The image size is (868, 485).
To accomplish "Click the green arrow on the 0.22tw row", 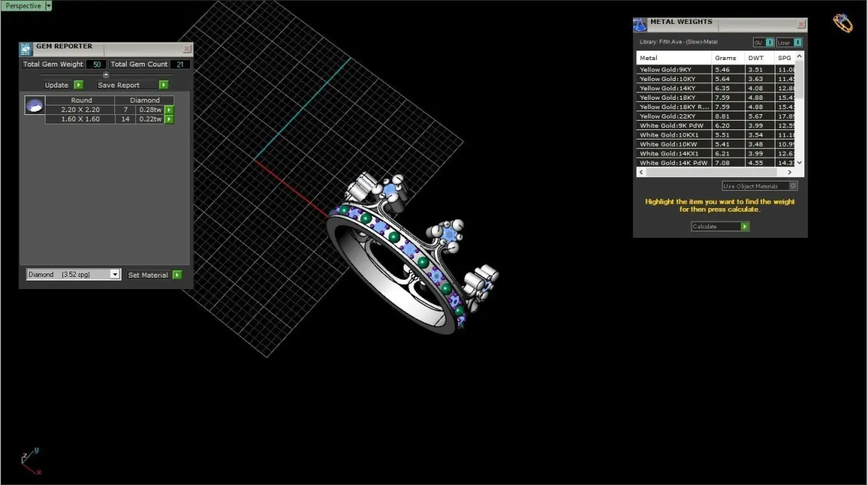I will click(169, 119).
